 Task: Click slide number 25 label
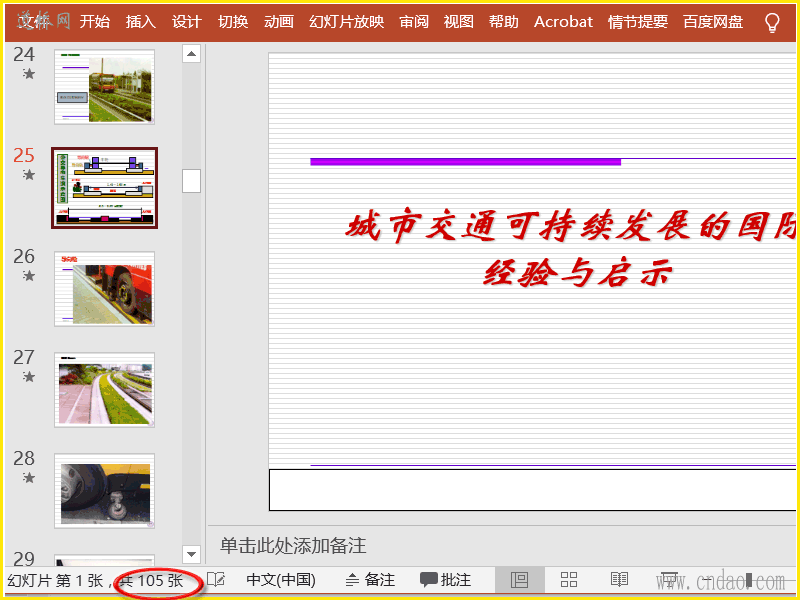24,156
